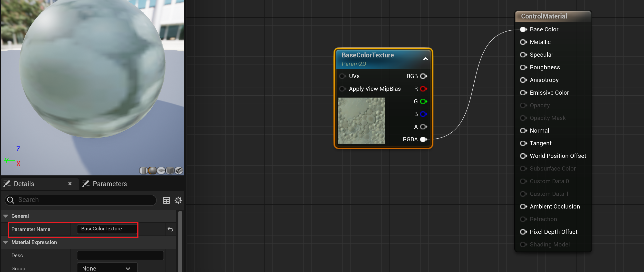The width and height of the screenshot is (644, 272).
Task: Select the Details tab
Action: coord(24,184)
